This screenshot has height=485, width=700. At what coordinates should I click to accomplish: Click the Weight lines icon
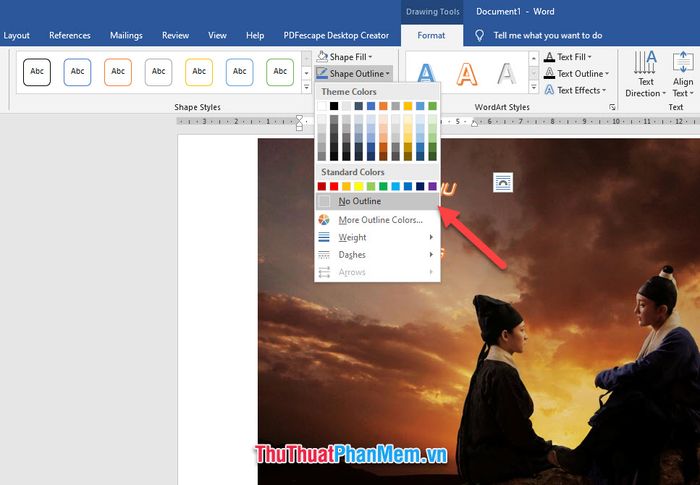tap(324, 237)
